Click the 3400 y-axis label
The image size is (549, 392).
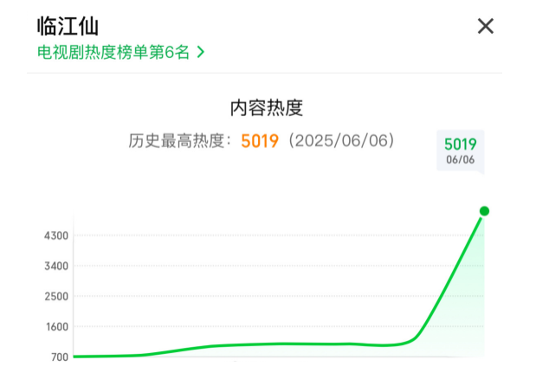(56, 266)
